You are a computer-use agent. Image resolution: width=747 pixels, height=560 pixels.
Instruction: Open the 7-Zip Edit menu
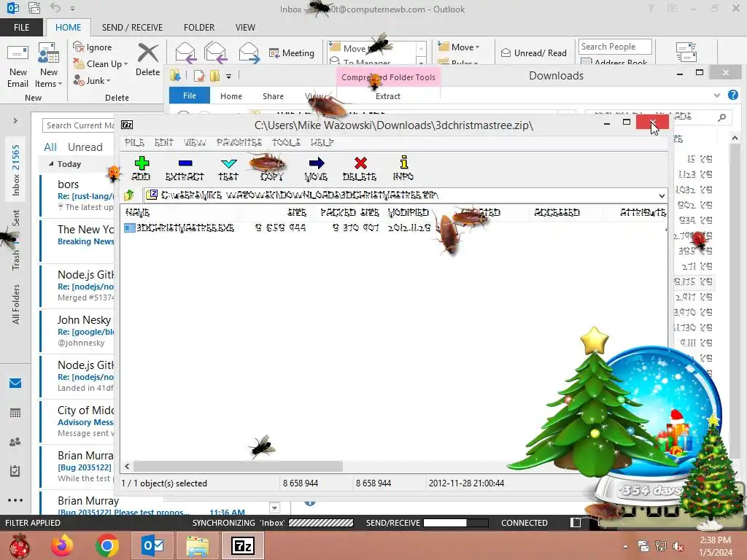coord(164,142)
